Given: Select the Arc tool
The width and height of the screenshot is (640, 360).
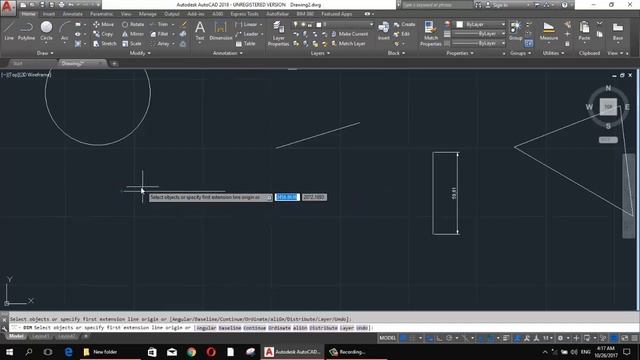Looking at the screenshot, I should 64,31.
